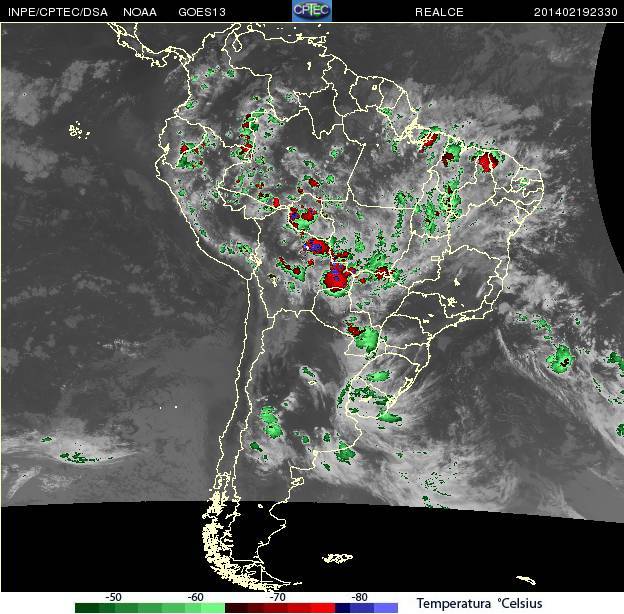Click the light green segment of color bar
The height and width of the screenshot is (614, 624).
[213, 608]
